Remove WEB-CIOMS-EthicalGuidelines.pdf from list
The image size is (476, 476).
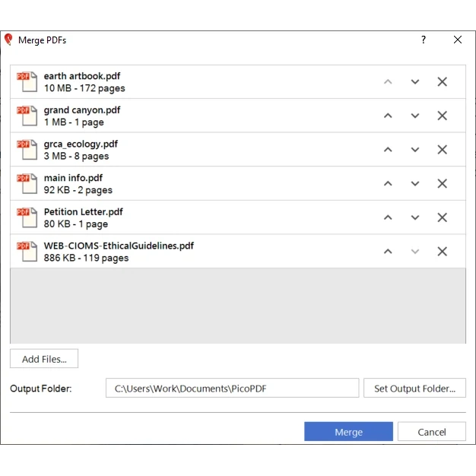tap(442, 252)
